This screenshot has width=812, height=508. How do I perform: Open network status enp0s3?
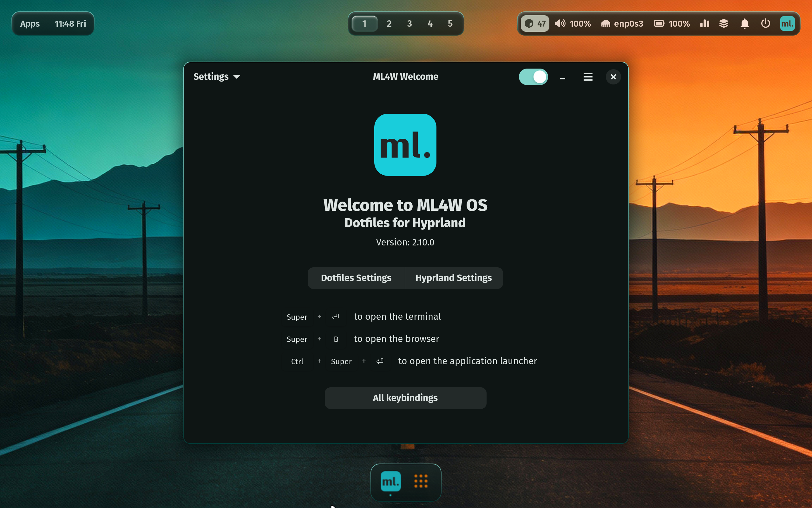click(x=622, y=23)
